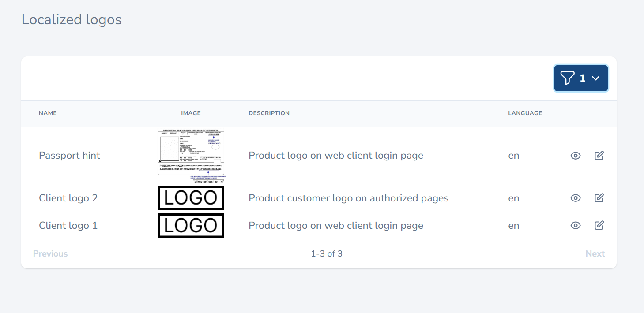644x313 pixels.
Task: Edit the Passport hint entry
Action: point(599,156)
